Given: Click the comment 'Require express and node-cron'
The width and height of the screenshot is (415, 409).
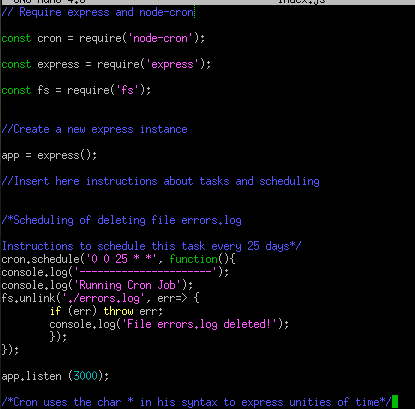Looking at the screenshot, I should click(98, 13).
